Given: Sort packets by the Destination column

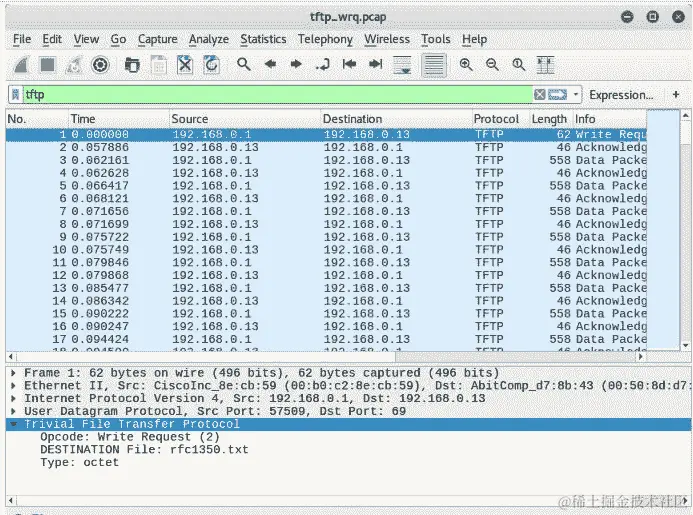Looking at the screenshot, I should tap(396, 119).
